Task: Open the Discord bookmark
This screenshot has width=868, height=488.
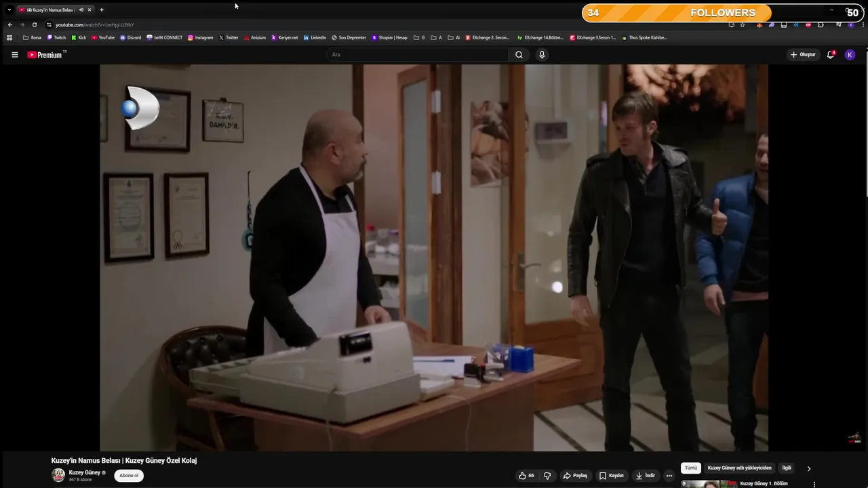Action: (x=130, y=38)
